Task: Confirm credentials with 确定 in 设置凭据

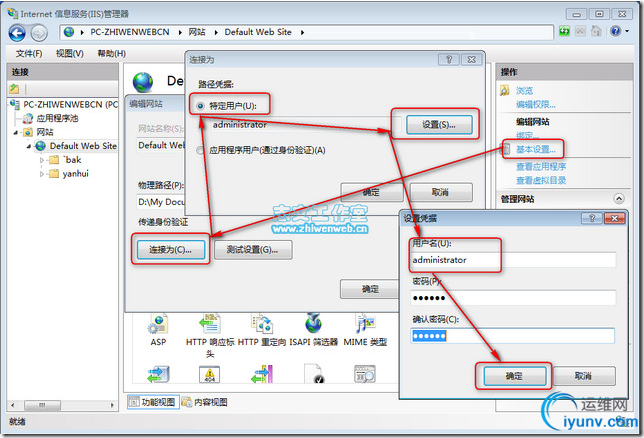Action: click(515, 376)
